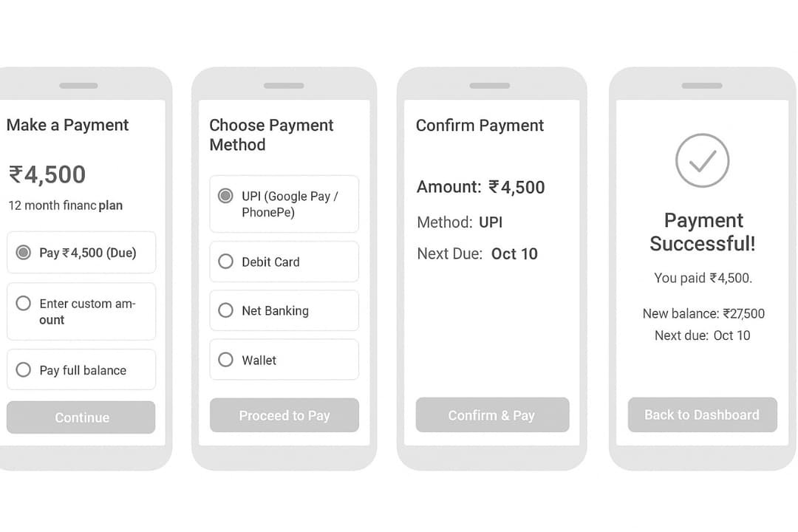Pick the Wallet payment method
Screen dimensions: 798x532
pos(226,360)
